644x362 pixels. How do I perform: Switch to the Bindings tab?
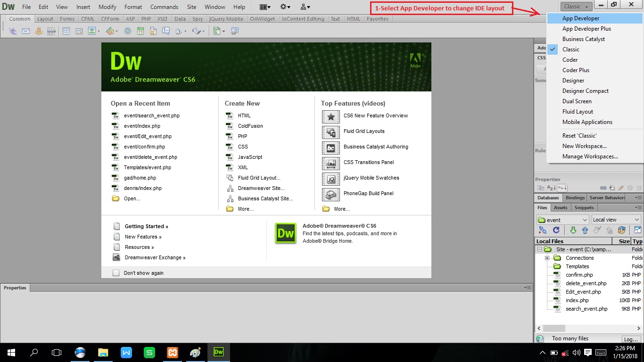[575, 198]
